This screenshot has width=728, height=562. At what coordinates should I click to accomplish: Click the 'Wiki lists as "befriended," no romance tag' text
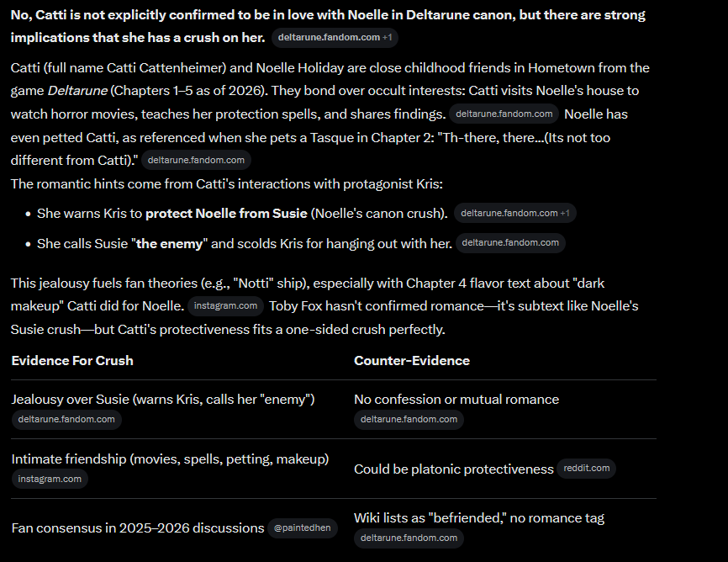479,518
